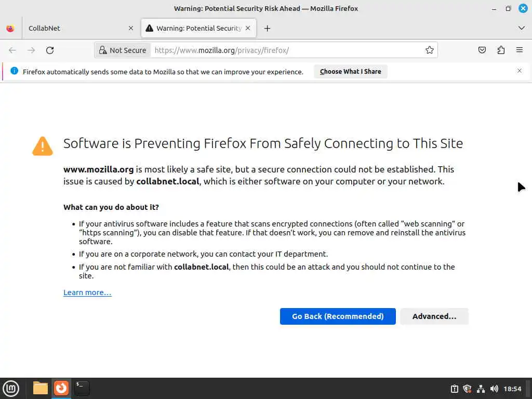The image size is (532, 399).
Task: Open the Linux Mint start menu
Action: [11, 388]
